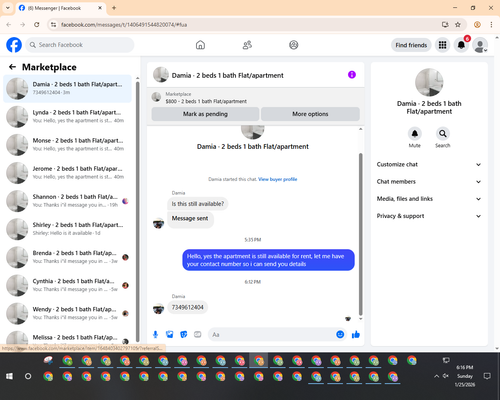This screenshot has height=400, width=500.
Task: Open the tab search dropdown
Action: [8, 8]
